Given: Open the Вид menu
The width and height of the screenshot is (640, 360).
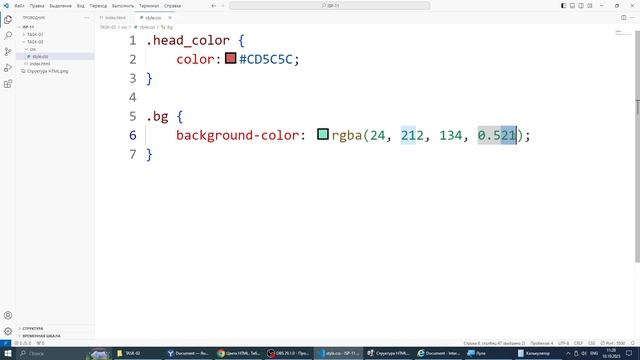Looking at the screenshot, I should [80, 6].
